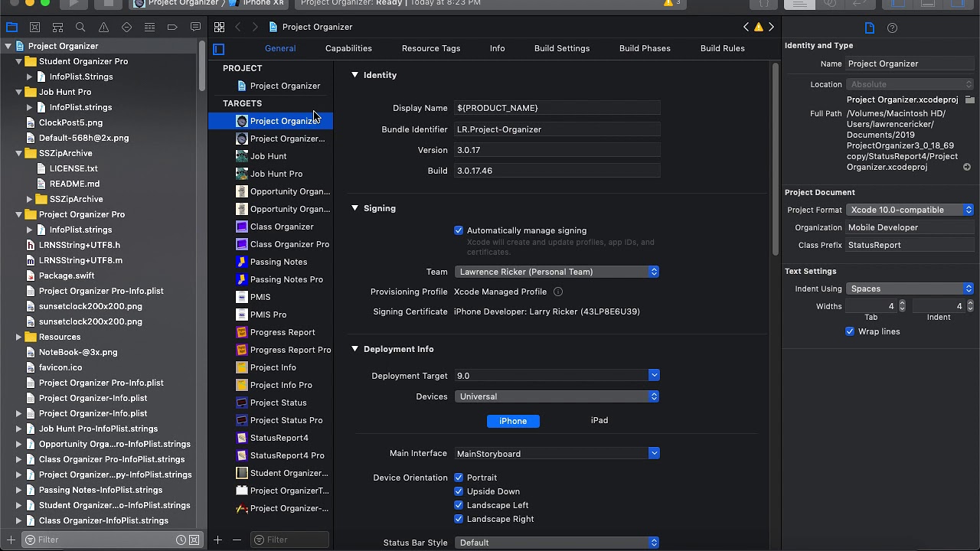Click the yellow warning icon in jump bar
The width and height of the screenshot is (980, 551).
(x=759, y=27)
